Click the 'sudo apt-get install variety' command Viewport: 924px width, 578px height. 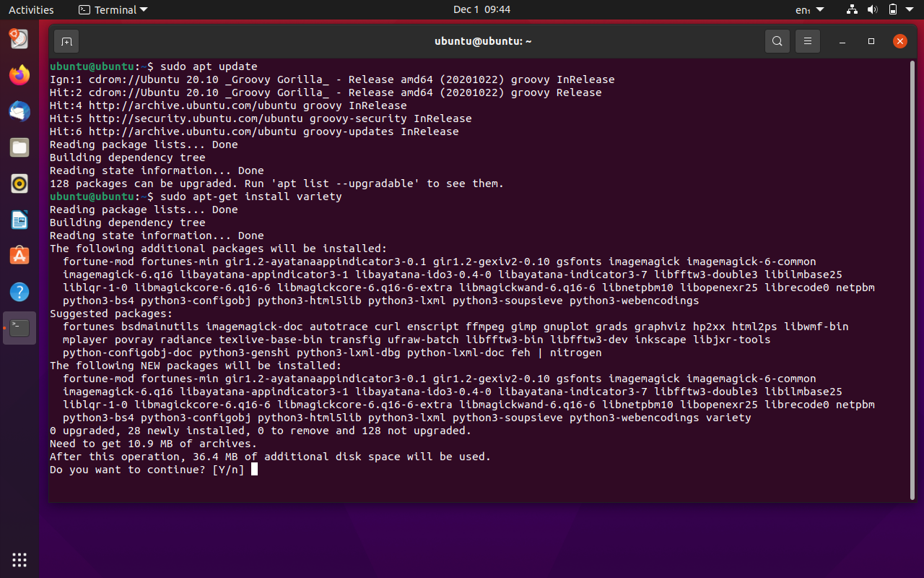tap(251, 197)
